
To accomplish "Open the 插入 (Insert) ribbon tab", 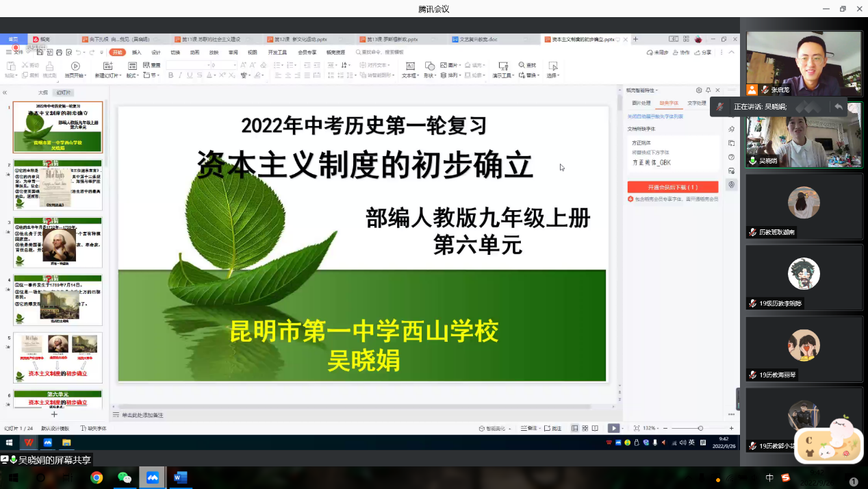I will coord(137,52).
